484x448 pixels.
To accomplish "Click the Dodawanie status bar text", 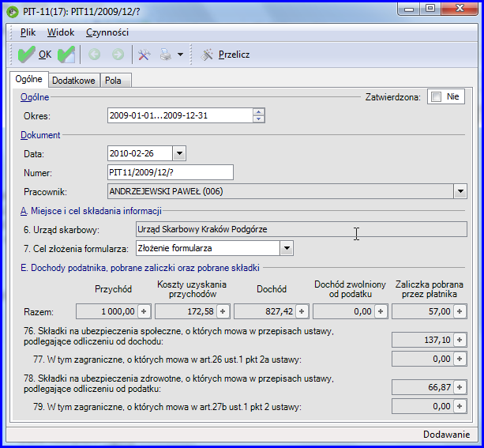I will click(446, 435).
